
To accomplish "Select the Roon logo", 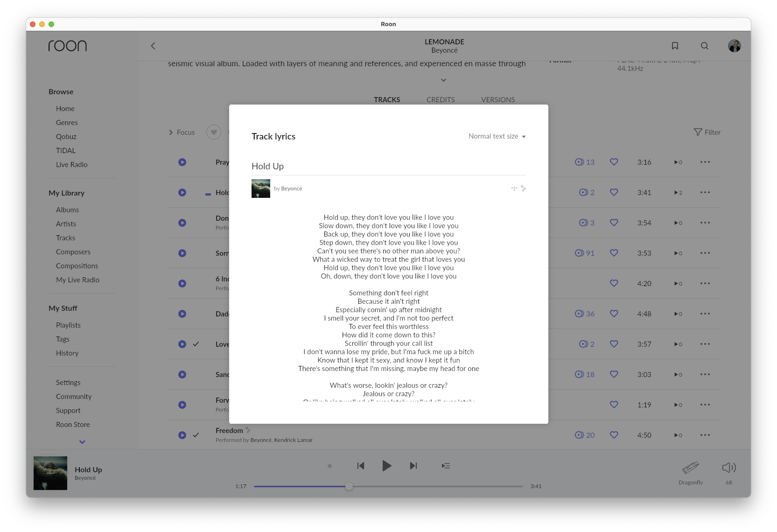I will 68,45.
